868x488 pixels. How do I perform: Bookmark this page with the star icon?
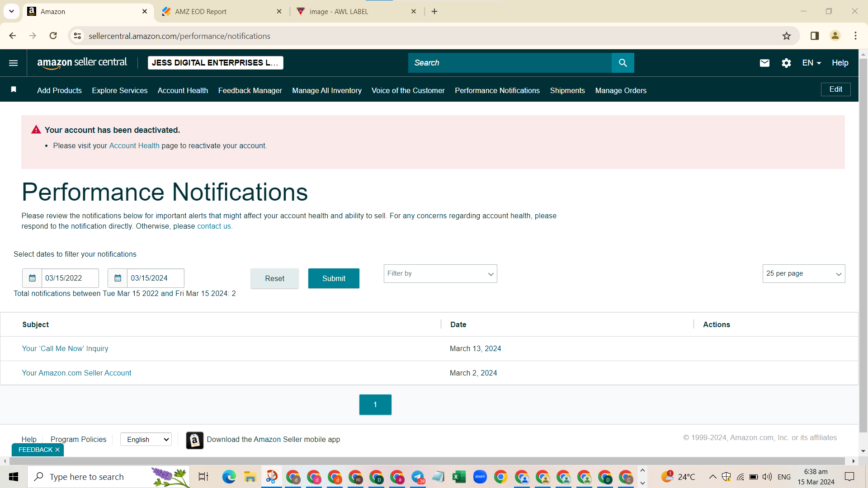tap(787, 36)
